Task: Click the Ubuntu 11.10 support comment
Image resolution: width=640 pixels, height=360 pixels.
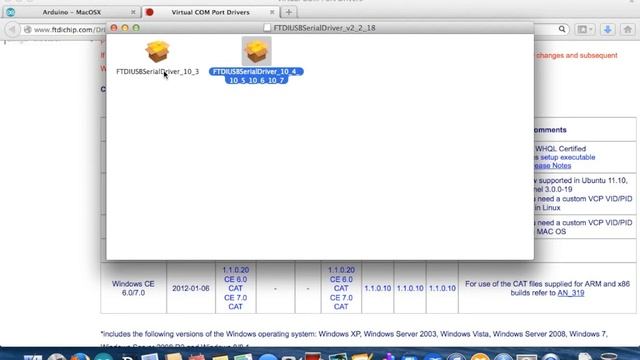Action: coord(582,185)
